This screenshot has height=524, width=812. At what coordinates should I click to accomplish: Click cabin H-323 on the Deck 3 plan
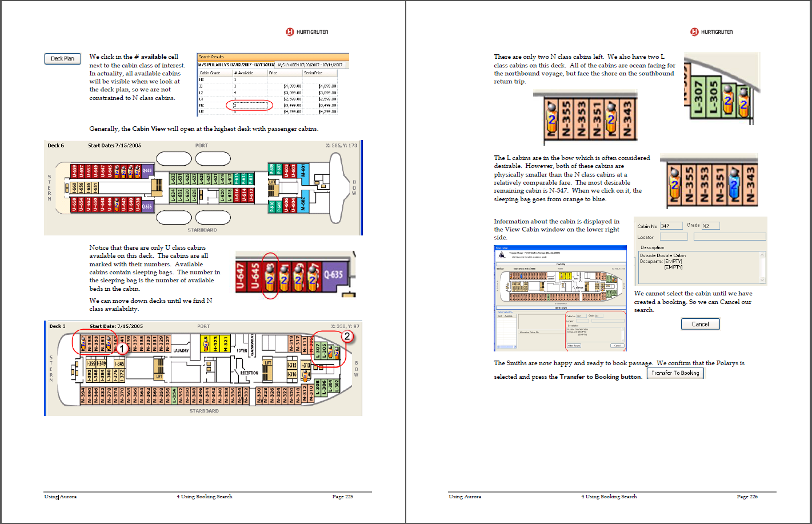pos(215,343)
